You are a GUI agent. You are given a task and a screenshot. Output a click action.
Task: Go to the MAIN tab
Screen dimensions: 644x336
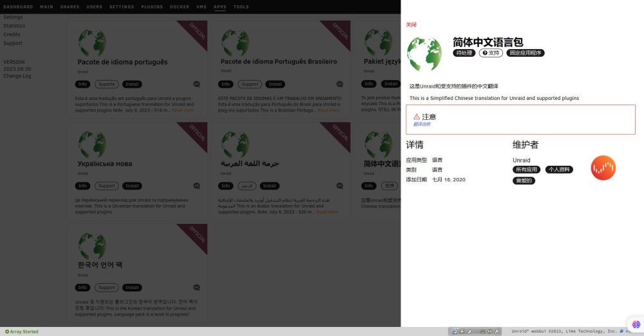(46, 7)
